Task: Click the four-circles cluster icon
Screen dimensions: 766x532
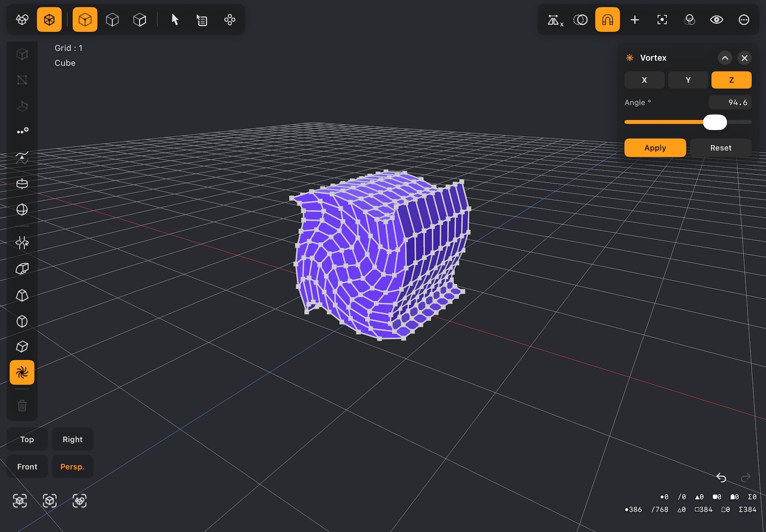Action: click(x=230, y=20)
